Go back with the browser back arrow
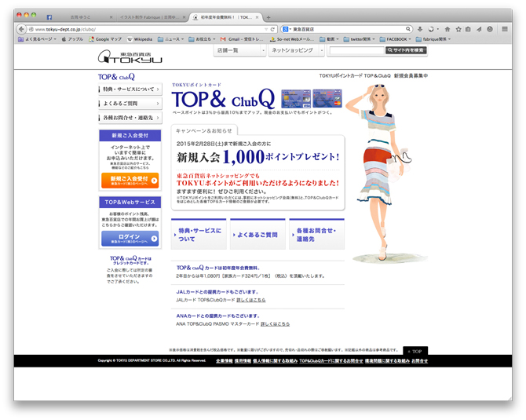This screenshot has width=526, height=420. pyautogui.click(x=21, y=29)
